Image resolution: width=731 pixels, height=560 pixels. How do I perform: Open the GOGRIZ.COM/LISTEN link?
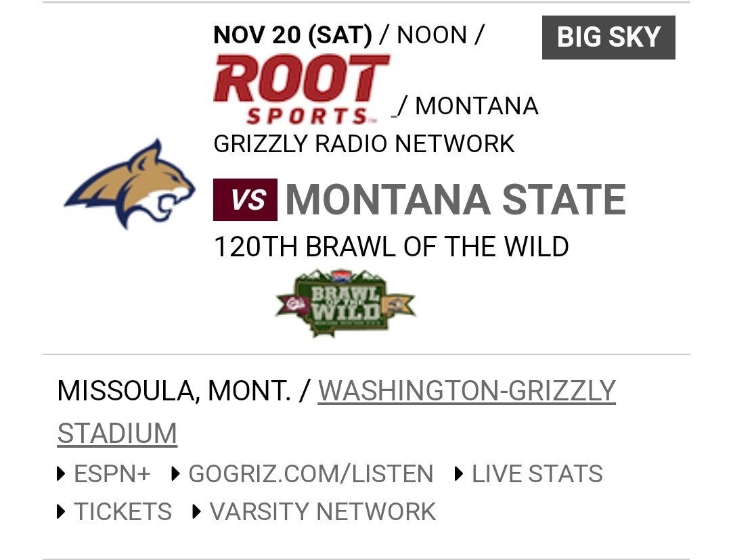311,474
